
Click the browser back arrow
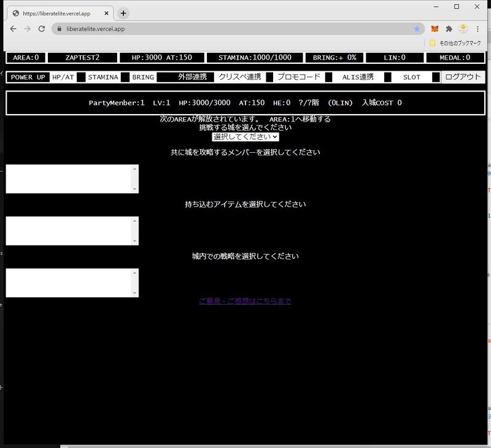[x=14, y=29]
